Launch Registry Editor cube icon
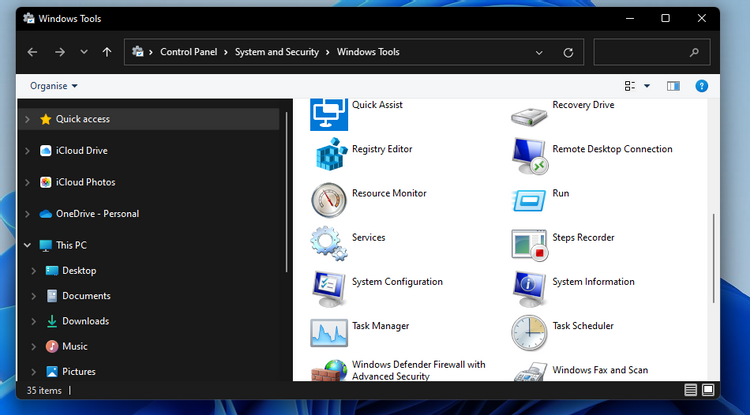 click(x=331, y=154)
